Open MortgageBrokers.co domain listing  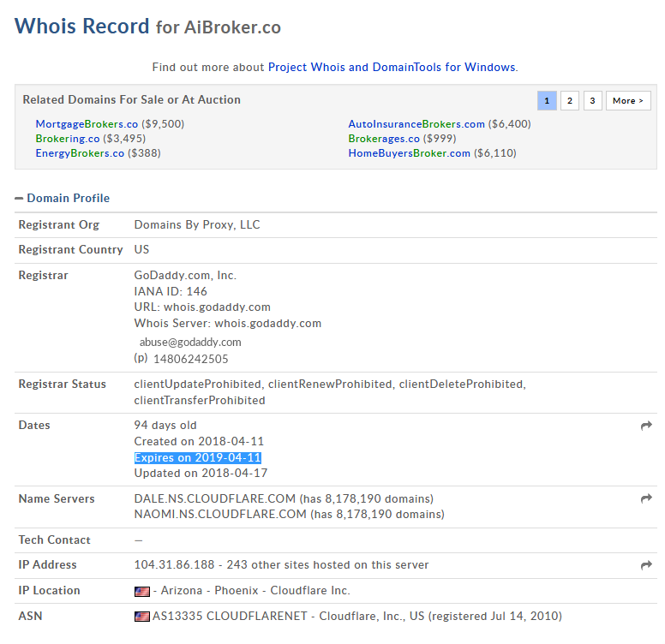tap(87, 124)
